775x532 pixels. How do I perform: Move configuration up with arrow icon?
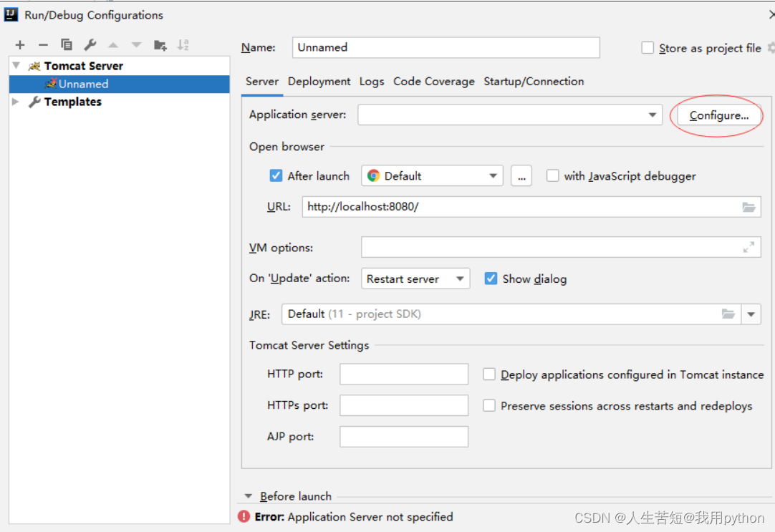113,45
